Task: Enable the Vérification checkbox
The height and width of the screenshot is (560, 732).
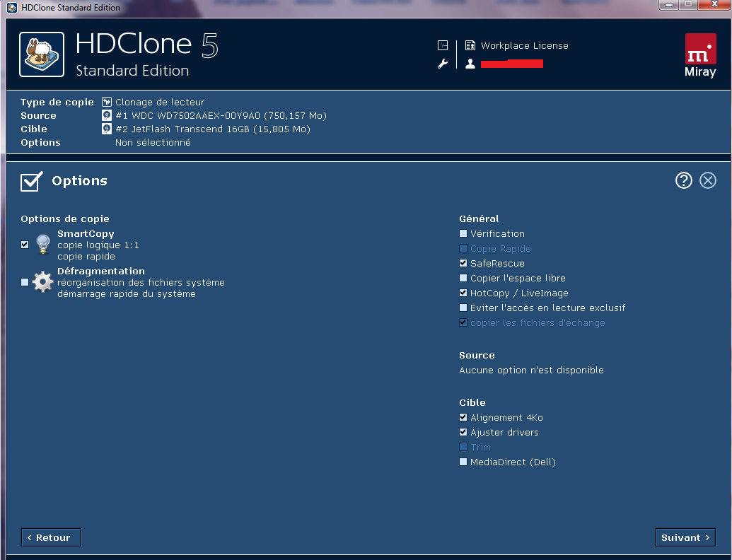Action: click(x=463, y=233)
